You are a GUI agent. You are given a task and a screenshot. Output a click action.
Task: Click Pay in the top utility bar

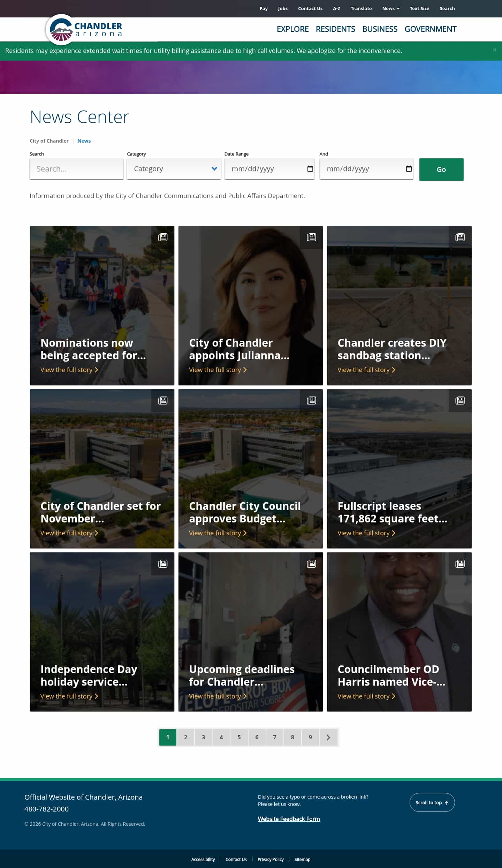pyautogui.click(x=264, y=8)
